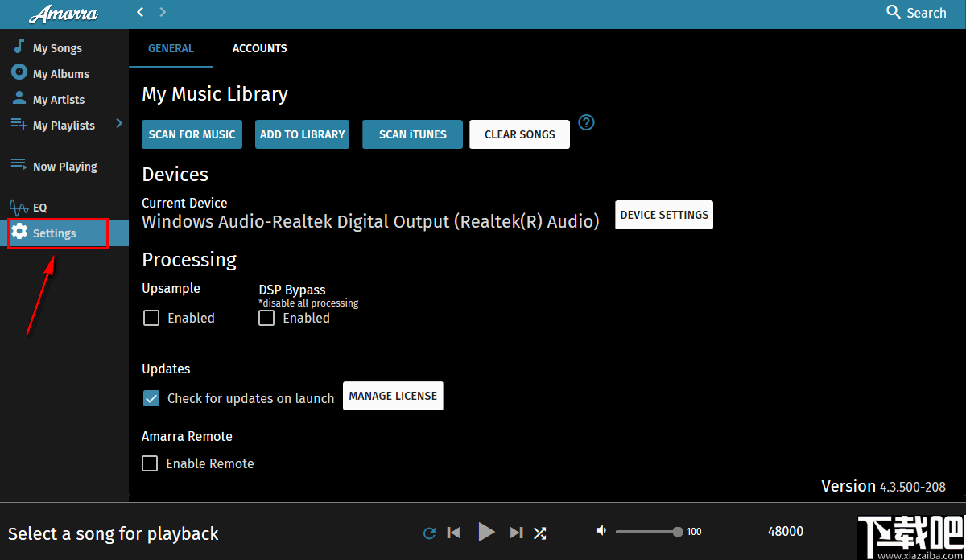Skip to the previous track
Viewport: 966px width, 560px height.
tap(454, 533)
